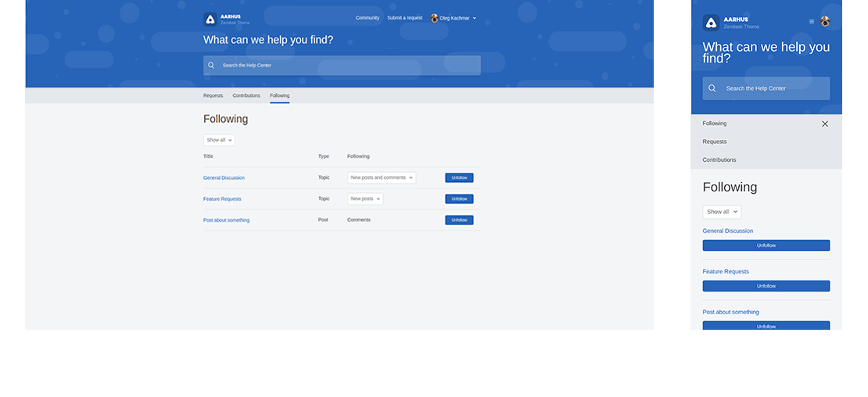Image resolution: width=868 pixels, height=397 pixels.
Task: Unfollow General Discussion in desktop table
Action: 459,177
